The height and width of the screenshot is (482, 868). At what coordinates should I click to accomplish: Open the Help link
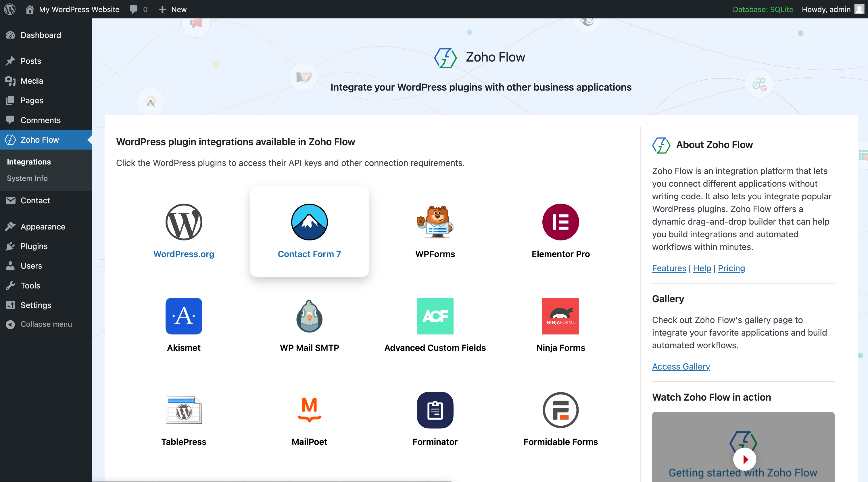702,268
